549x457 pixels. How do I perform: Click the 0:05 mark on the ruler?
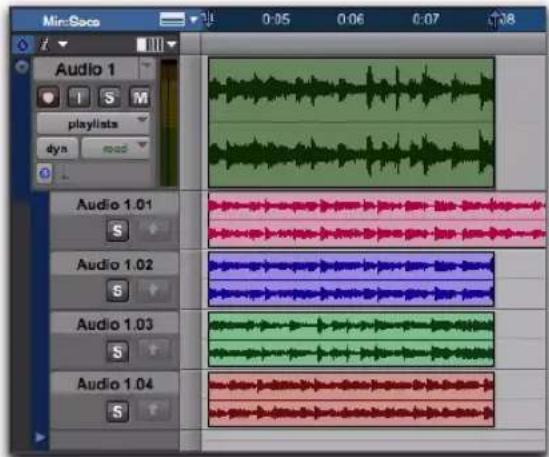tap(276, 19)
